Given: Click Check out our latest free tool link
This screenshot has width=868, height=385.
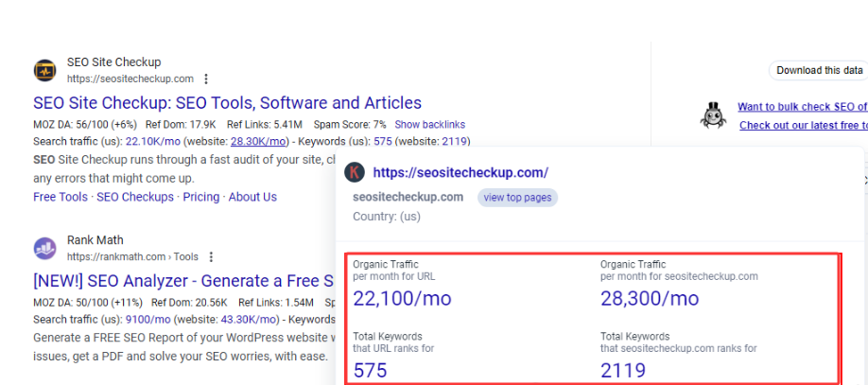Looking at the screenshot, I should (x=804, y=126).
